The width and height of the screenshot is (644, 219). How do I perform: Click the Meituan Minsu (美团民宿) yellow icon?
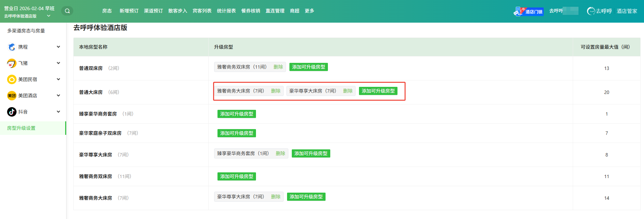12,79
